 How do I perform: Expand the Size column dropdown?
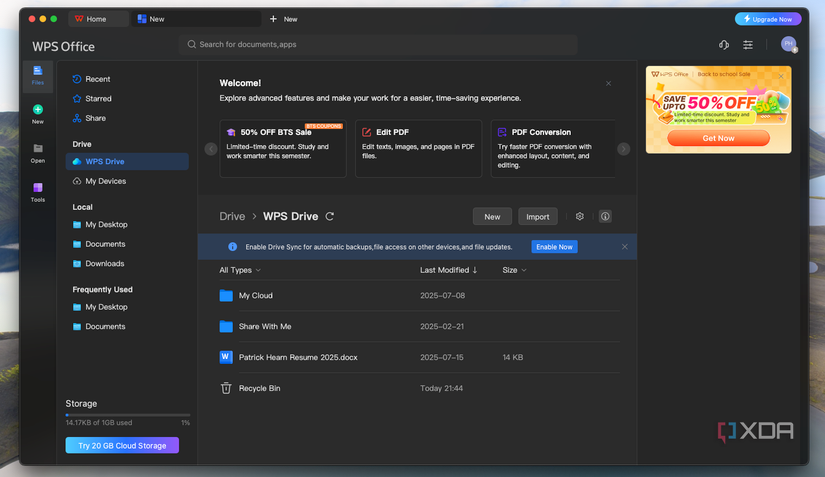point(514,270)
